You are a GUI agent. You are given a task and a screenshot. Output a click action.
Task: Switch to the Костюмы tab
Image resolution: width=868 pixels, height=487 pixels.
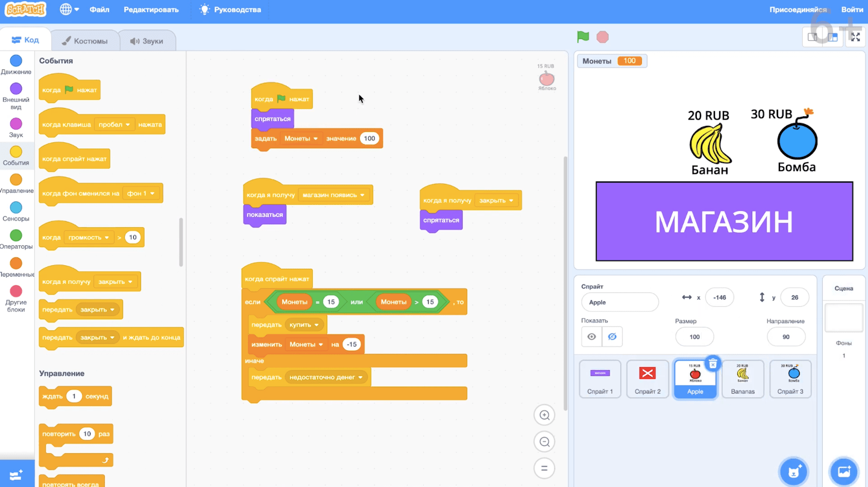[84, 41]
